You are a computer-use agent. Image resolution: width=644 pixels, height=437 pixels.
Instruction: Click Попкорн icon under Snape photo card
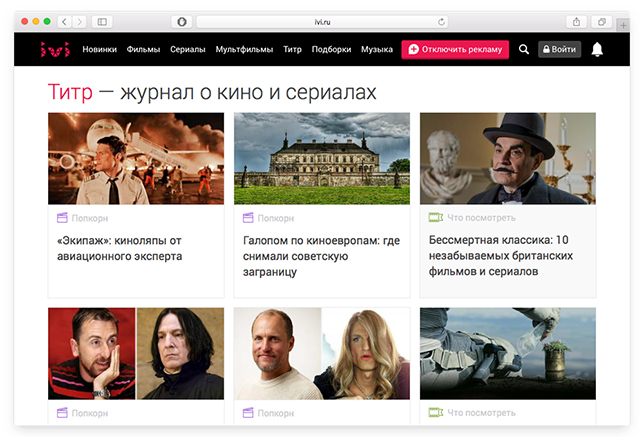(x=62, y=413)
